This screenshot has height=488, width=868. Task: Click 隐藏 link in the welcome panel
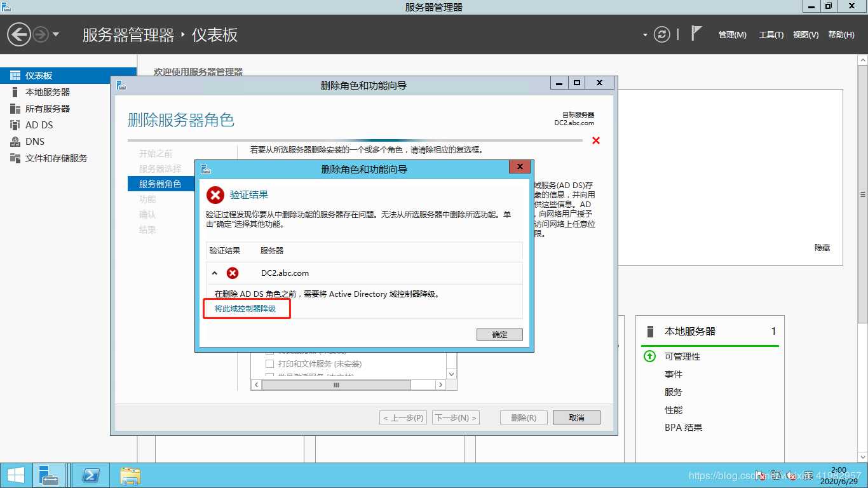[x=822, y=248]
